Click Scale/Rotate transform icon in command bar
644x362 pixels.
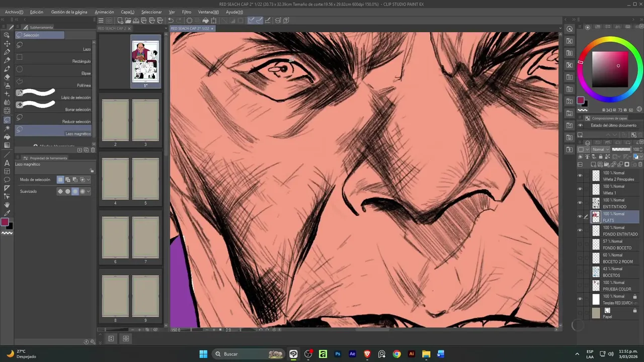point(214,21)
